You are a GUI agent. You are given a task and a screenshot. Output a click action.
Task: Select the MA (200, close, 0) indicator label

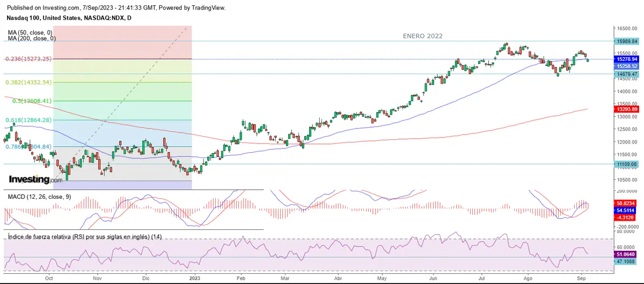(32, 39)
